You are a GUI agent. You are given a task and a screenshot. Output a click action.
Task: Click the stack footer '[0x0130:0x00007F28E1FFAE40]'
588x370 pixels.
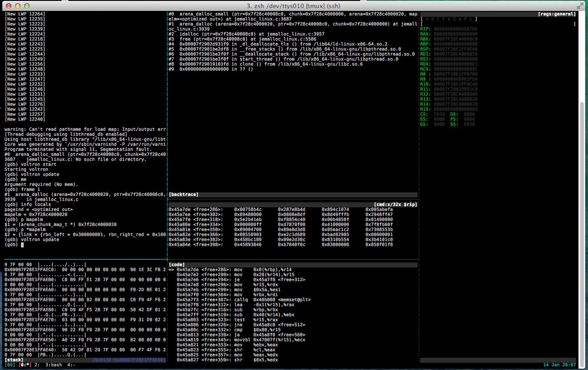pos(129,360)
